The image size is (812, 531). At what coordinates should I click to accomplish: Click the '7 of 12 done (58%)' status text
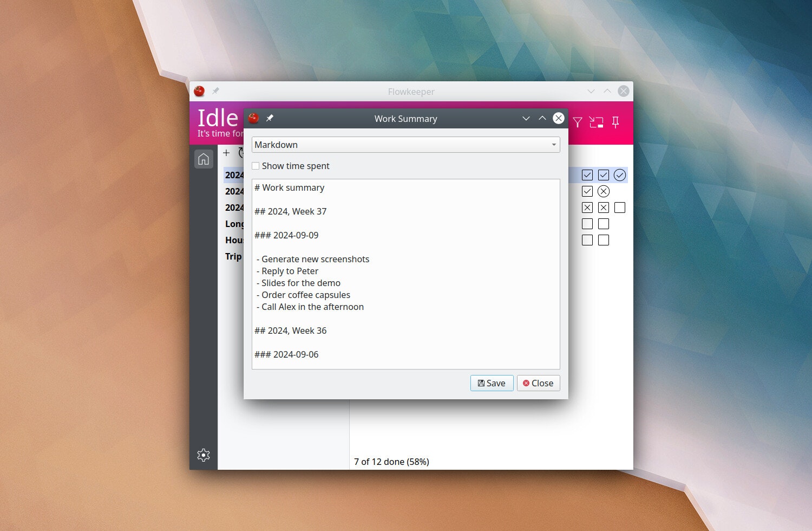click(x=391, y=462)
